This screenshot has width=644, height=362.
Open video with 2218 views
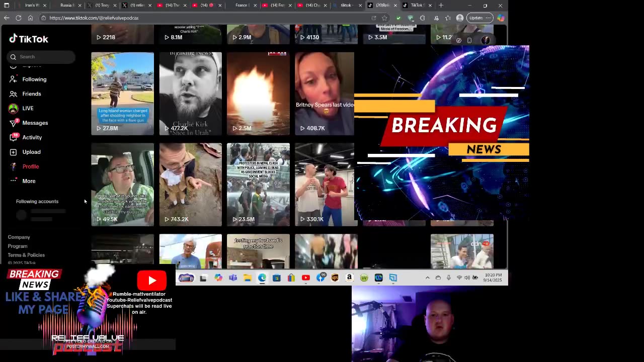click(122, 34)
